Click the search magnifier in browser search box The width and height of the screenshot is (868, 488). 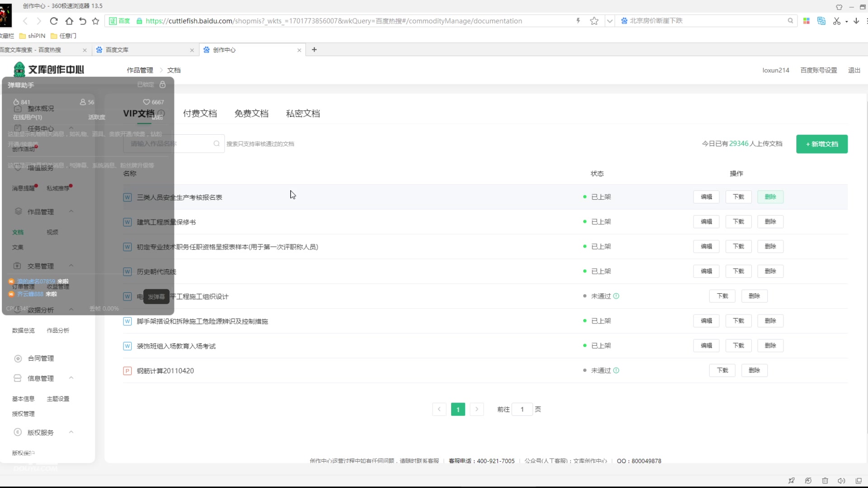pos(790,21)
